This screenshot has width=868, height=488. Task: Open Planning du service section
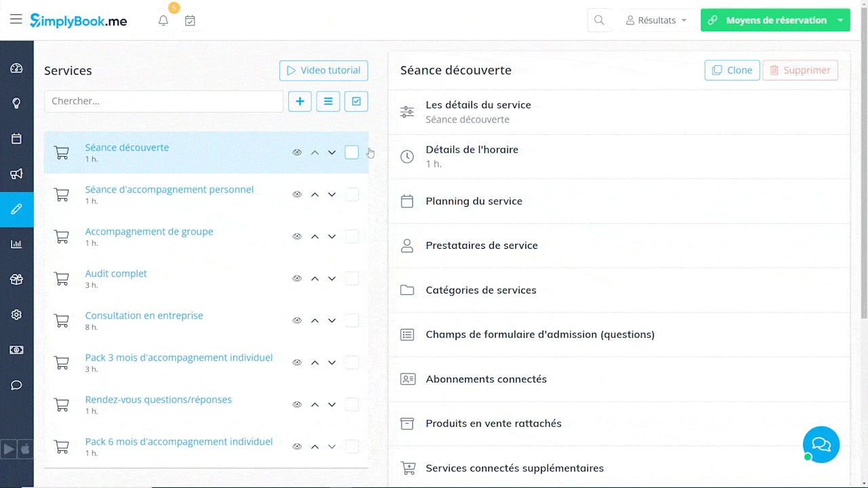(x=618, y=201)
